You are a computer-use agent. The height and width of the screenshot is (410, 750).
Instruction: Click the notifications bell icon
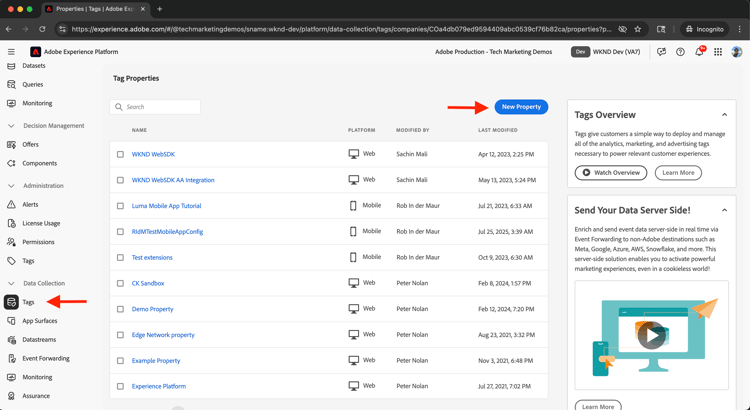(x=699, y=52)
